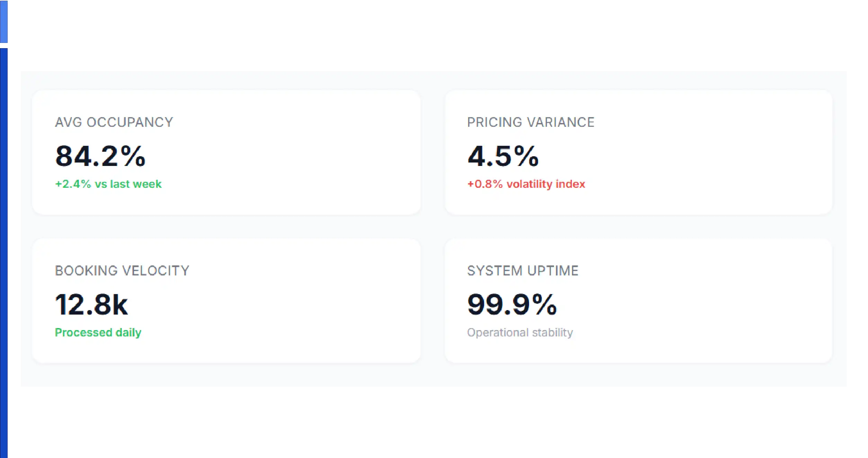Select the 4.5% pricing variance value

point(503,156)
